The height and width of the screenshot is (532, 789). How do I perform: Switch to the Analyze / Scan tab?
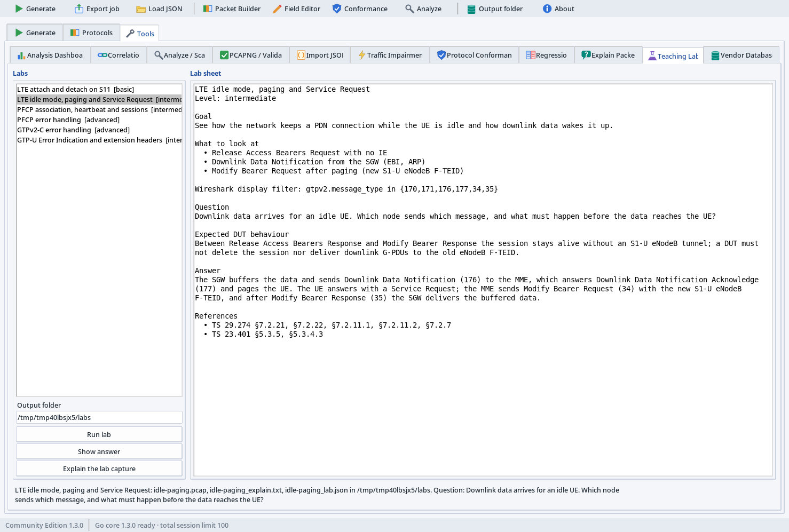tap(179, 55)
